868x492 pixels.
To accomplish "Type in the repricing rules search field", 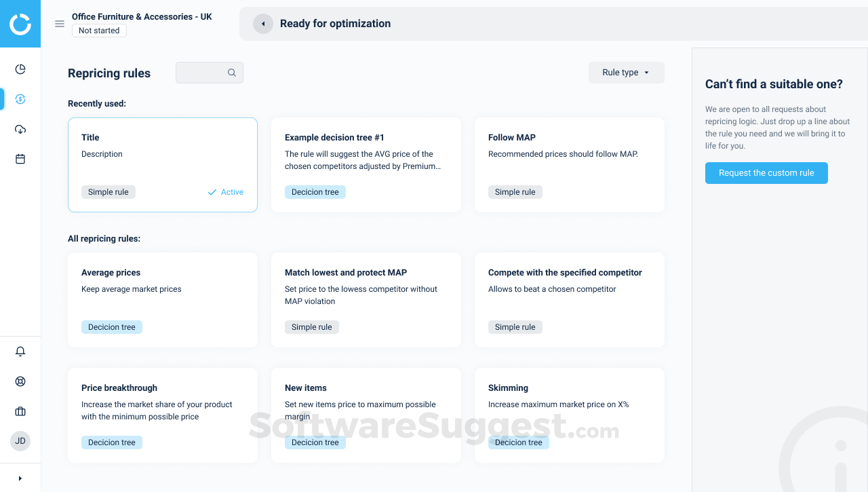I will pos(203,72).
